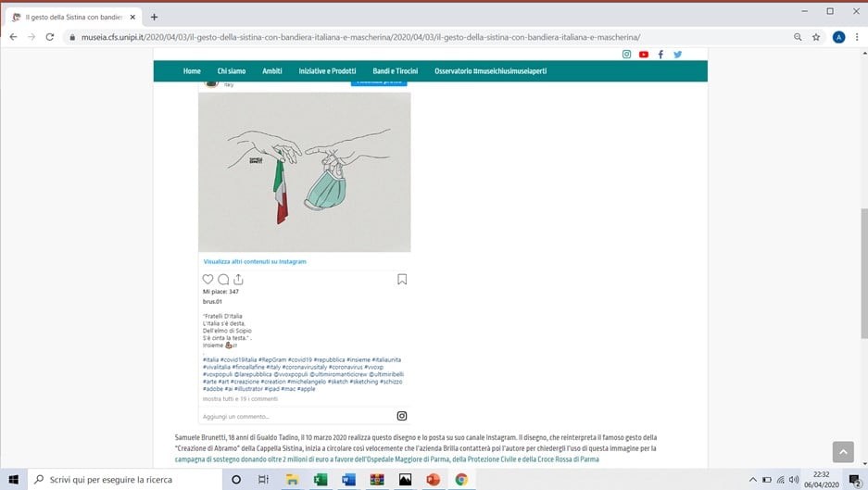868x490 pixels.
Task: Open volume control in system tray
Action: (795, 480)
